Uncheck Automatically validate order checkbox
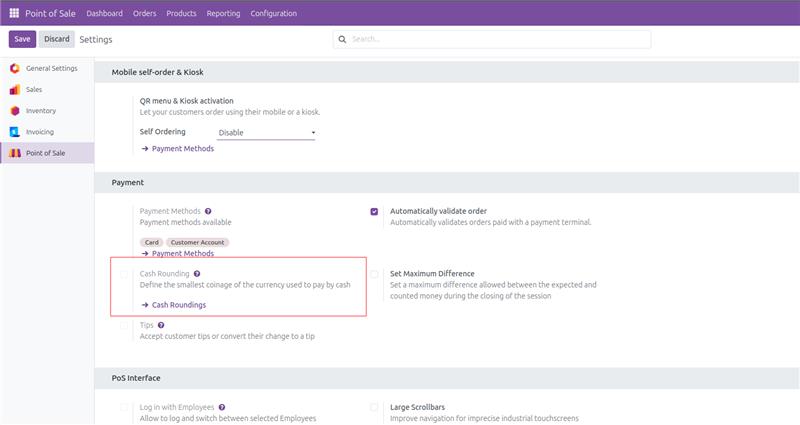 (x=374, y=212)
